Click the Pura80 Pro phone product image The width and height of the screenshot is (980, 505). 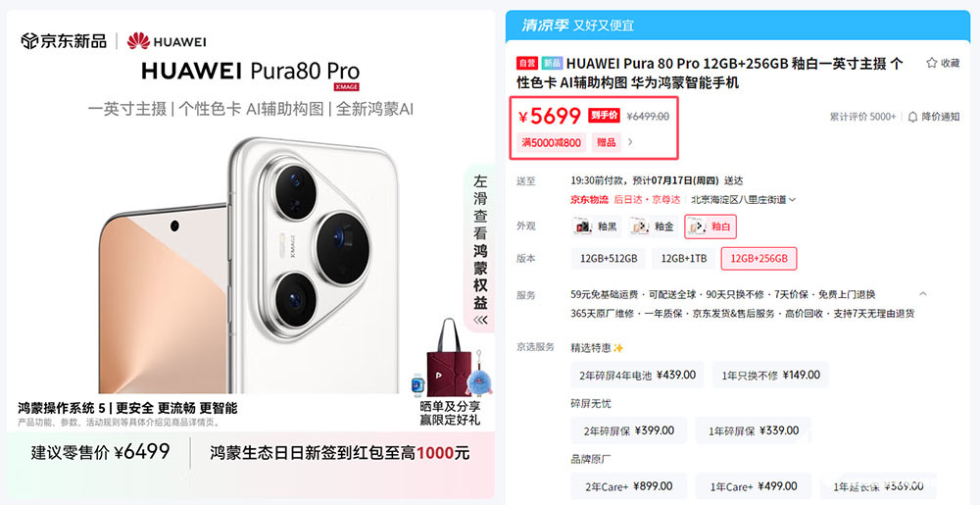[x=250, y=266]
